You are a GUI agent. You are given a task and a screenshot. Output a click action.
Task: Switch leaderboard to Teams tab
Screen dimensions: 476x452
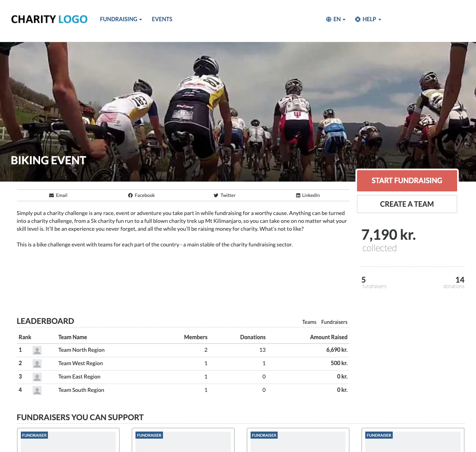pos(309,322)
